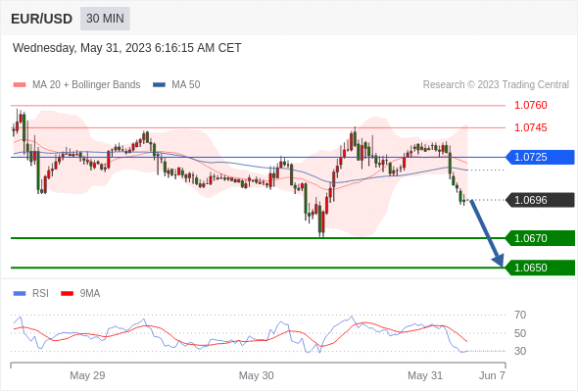Click the chart date and time header
578x392 pixels.
click(x=126, y=48)
